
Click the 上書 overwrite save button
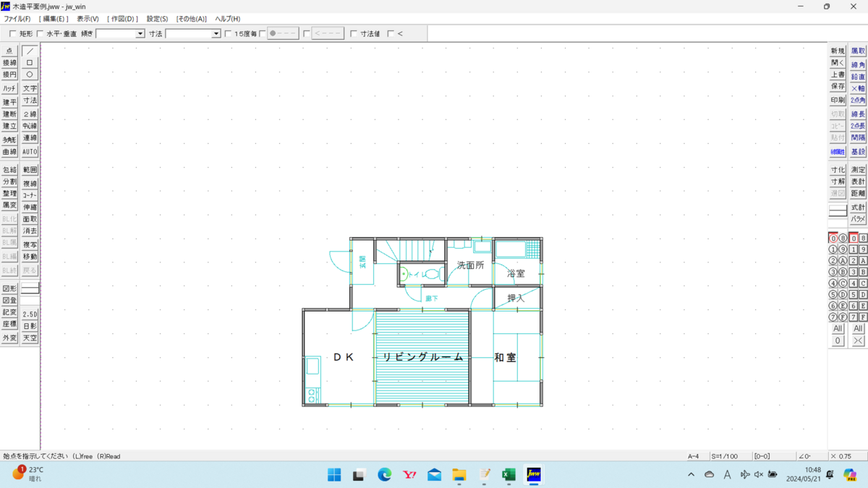pos(836,74)
